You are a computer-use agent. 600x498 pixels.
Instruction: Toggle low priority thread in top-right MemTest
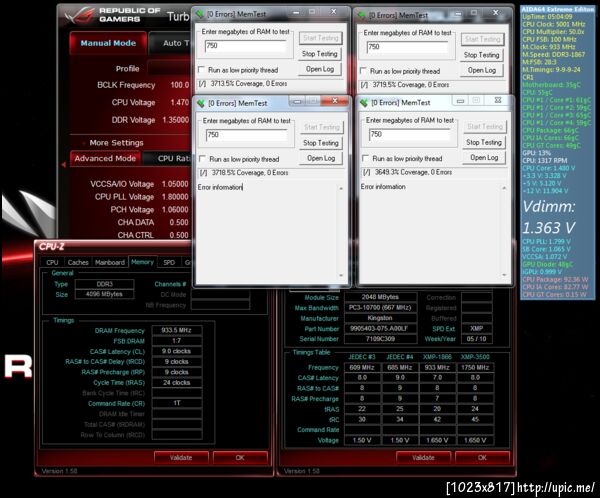pyautogui.click(x=363, y=71)
